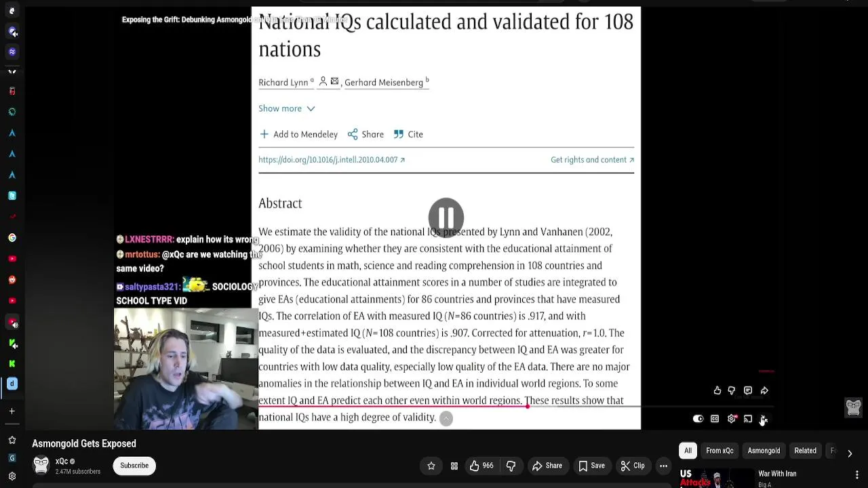Toggle closed captions in player

715,419
